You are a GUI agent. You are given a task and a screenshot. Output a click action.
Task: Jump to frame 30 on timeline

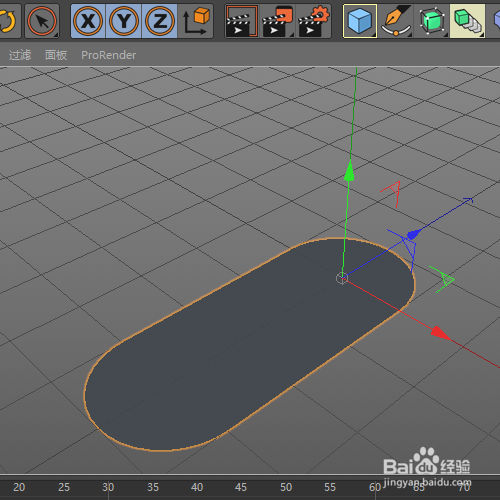pos(108,487)
